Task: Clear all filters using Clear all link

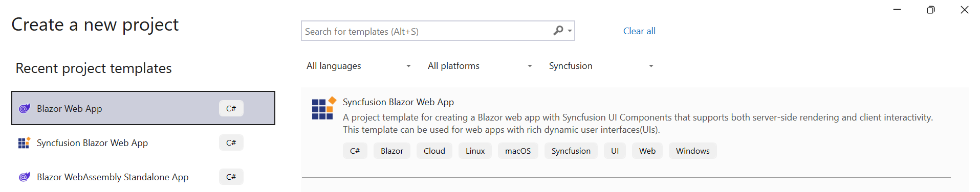Action: pyautogui.click(x=639, y=31)
